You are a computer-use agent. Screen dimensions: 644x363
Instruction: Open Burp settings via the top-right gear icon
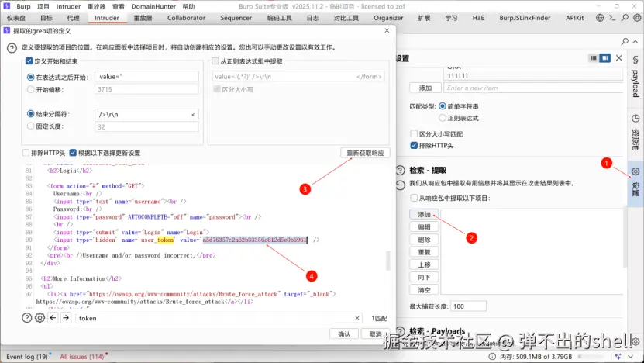pyautogui.click(x=636, y=18)
